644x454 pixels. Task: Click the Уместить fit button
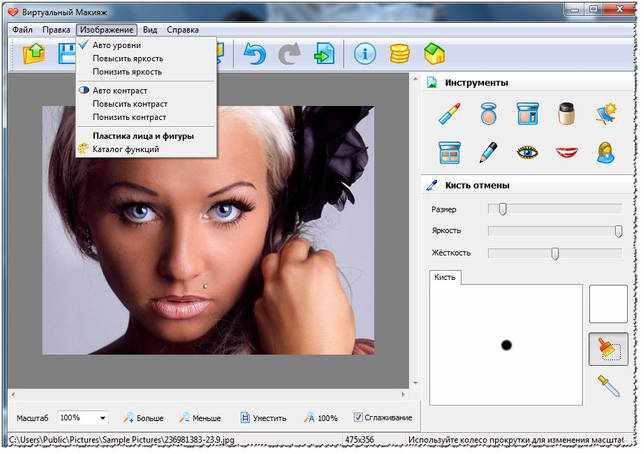[x=263, y=418]
